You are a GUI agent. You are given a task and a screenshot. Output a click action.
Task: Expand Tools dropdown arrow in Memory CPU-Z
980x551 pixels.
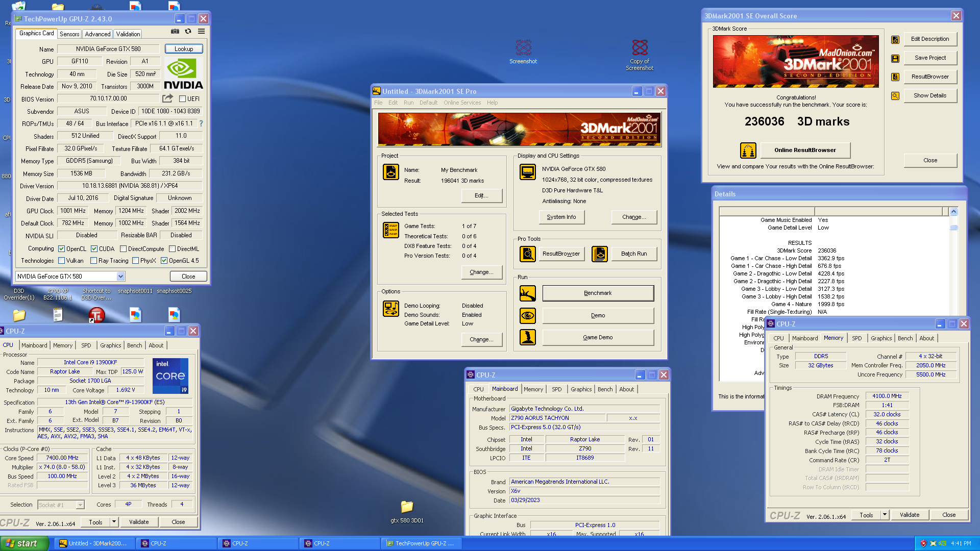(885, 515)
